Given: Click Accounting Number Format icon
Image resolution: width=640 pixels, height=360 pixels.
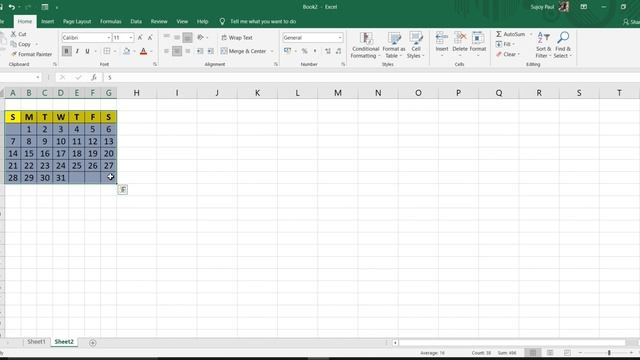Looking at the screenshot, I should pyautogui.click(x=287, y=51).
